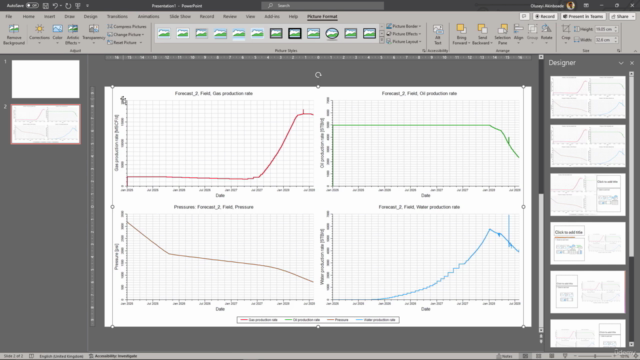
Task: Open the Size dialog launcher
Action: pyautogui.click(x=619, y=51)
